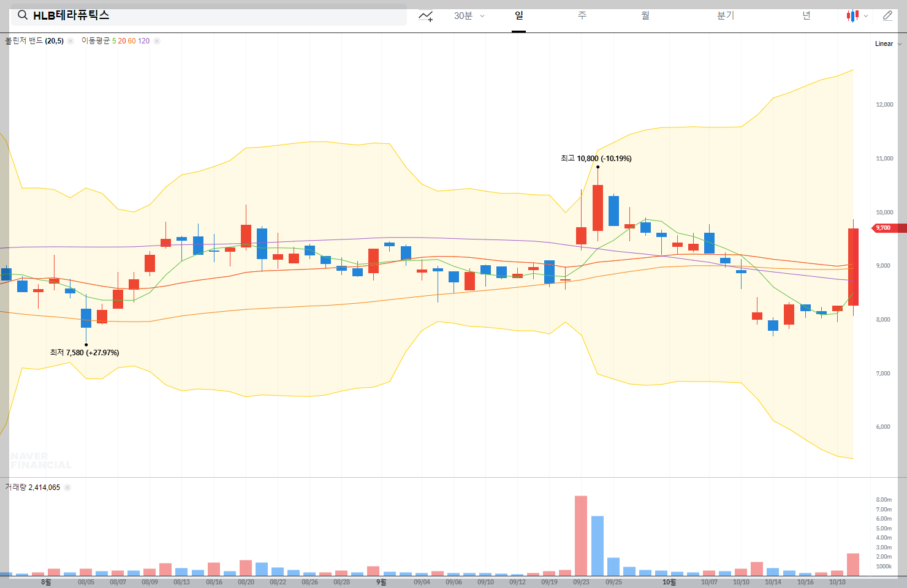The height and width of the screenshot is (588, 907).
Task: Click the search magnifier icon
Action: coord(23,15)
